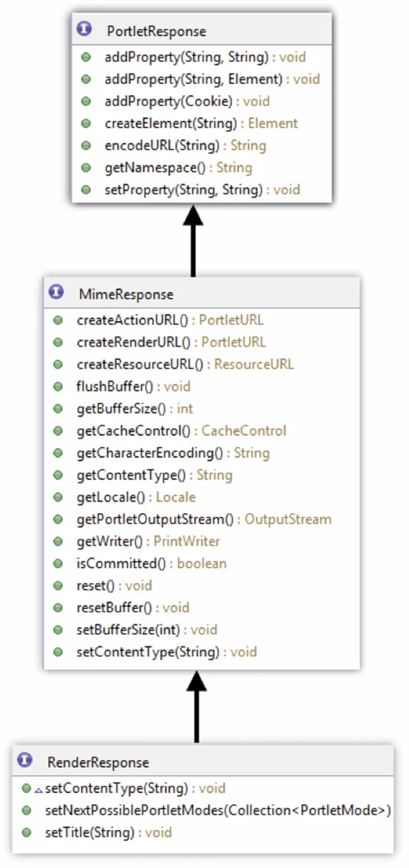Click green method icon beside encodeURL(String)
Viewport: 409px width, 868px height.
[86, 146]
